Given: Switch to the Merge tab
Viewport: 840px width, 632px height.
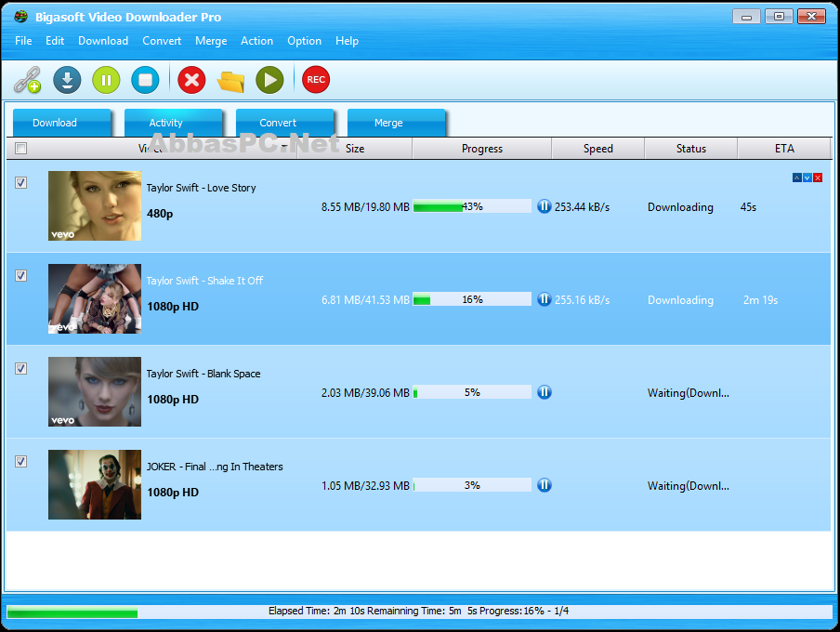Looking at the screenshot, I should click(x=396, y=123).
